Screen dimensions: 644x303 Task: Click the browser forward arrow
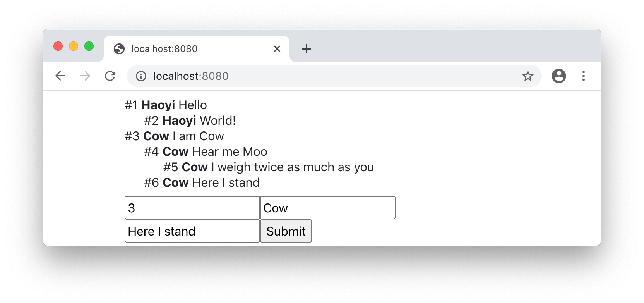[x=85, y=76]
